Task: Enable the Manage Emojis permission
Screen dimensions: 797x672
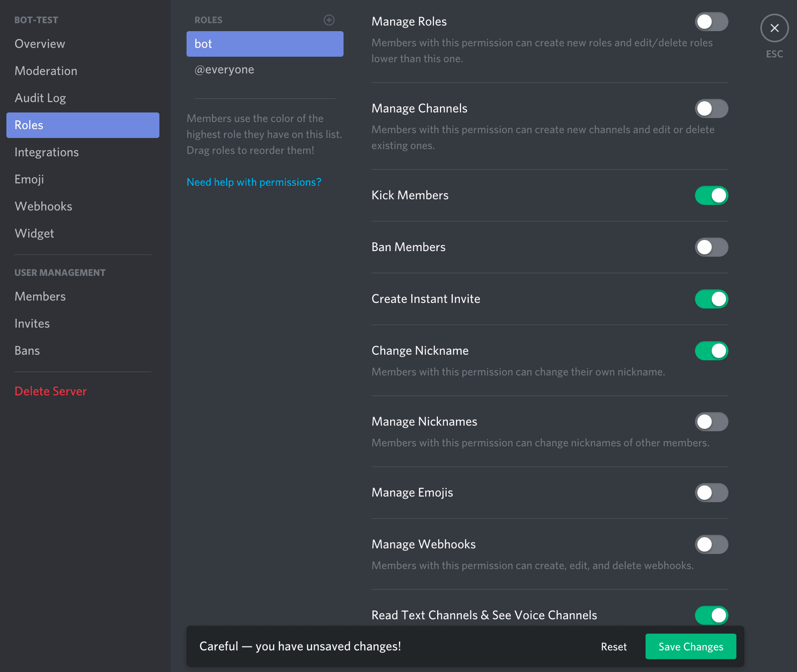Action: tap(711, 493)
